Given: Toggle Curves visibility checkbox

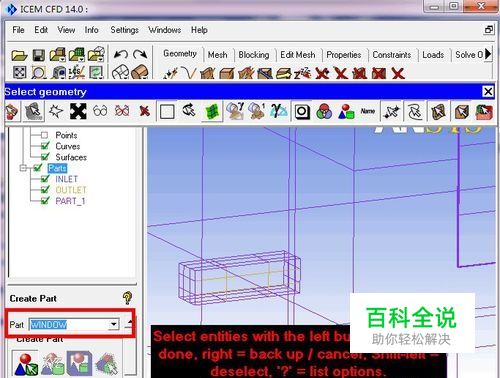Looking at the screenshot, I should (45, 146).
